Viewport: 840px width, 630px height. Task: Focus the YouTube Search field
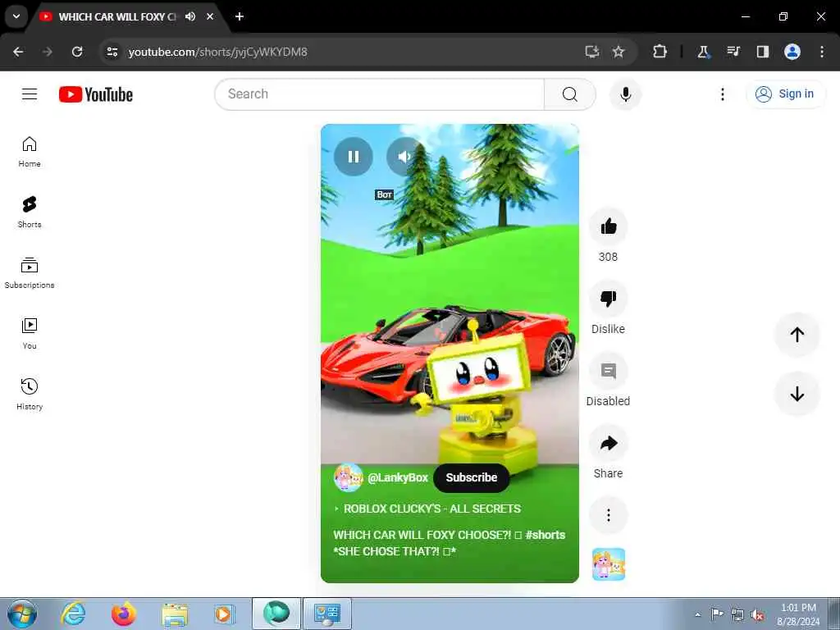(379, 94)
